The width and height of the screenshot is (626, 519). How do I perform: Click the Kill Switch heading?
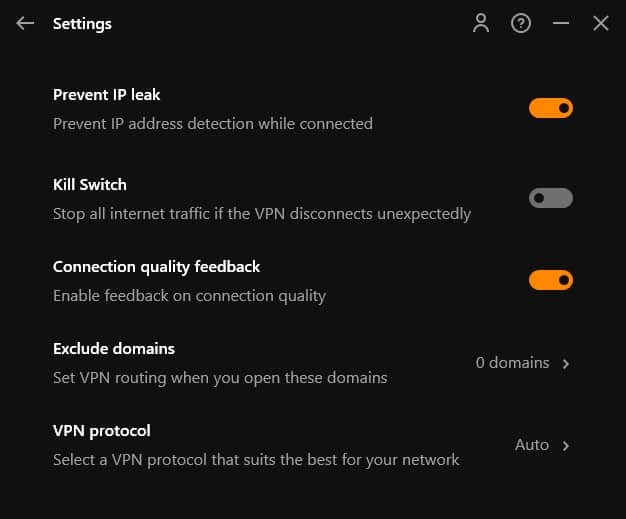click(x=90, y=185)
